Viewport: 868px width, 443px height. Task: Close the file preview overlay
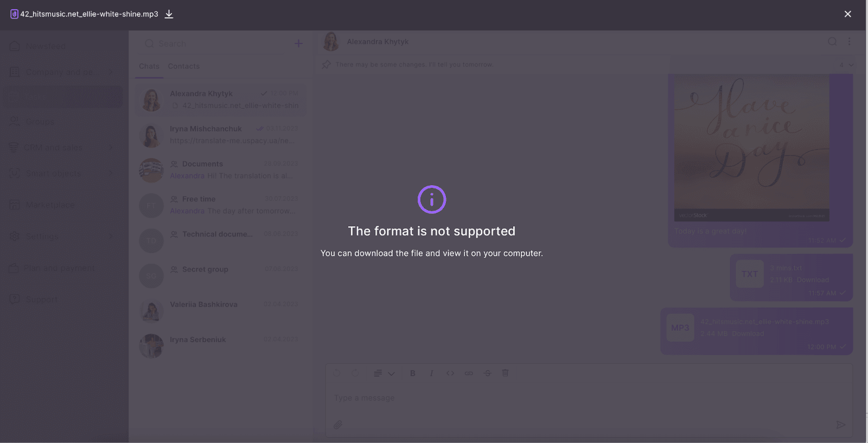click(847, 14)
